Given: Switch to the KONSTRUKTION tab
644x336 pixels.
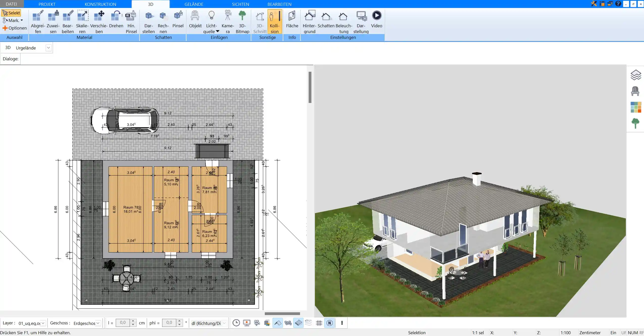Looking at the screenshot, I should (x=100, y=4).
